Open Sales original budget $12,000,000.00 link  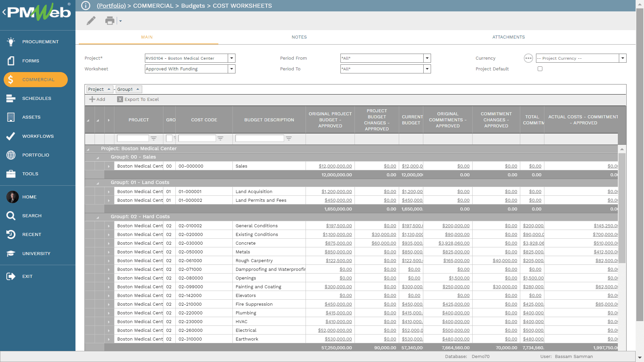coord(335,166)
